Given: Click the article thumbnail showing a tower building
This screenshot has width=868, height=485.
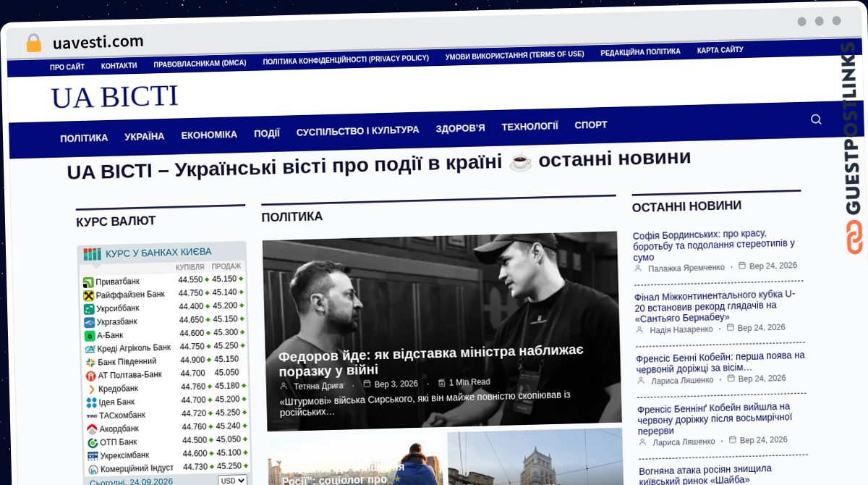Looking at the screenshot, I should pyautogui.click(x=535, y=457).
